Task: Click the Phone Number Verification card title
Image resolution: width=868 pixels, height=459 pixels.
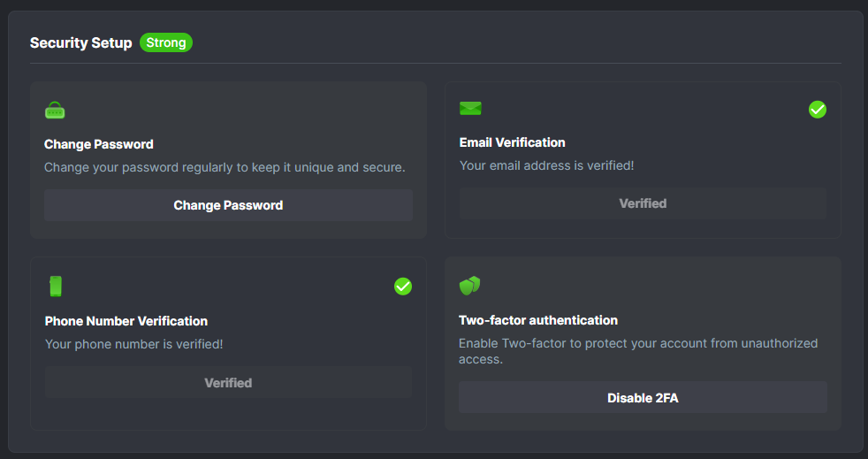Action: [126, 321]
